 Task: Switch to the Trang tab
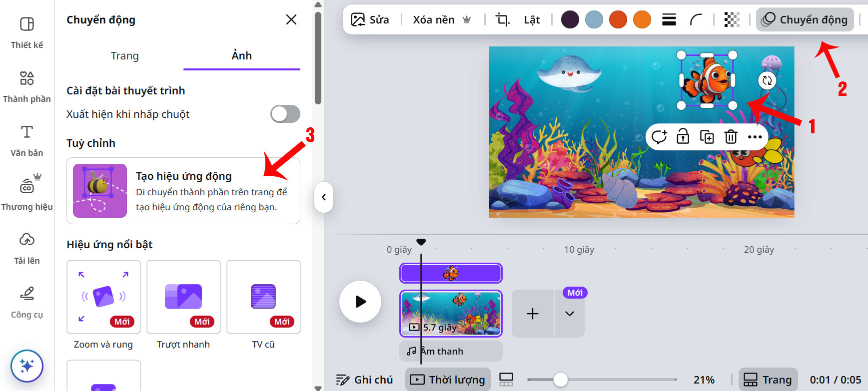[x=125, y=56]
